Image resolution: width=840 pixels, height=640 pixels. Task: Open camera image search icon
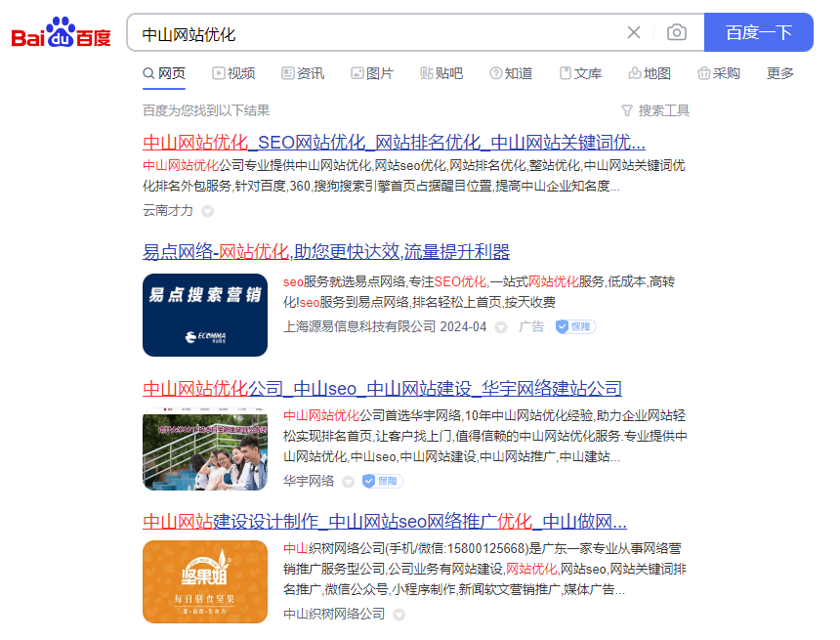(x=677, y=32)
